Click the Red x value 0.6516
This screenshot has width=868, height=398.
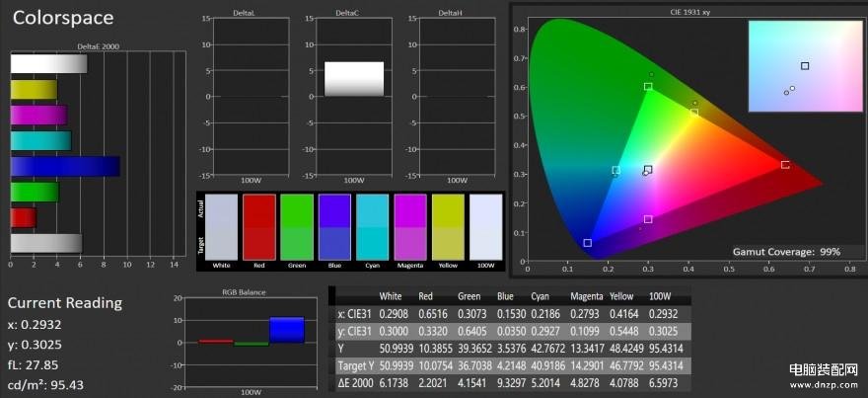click(434, 314)
